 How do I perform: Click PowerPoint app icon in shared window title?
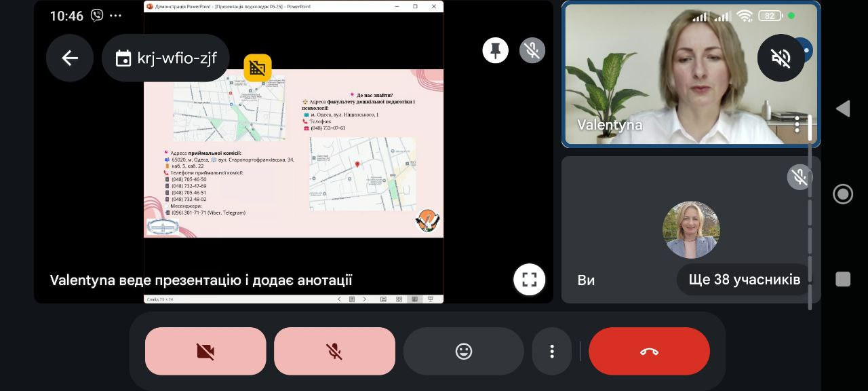point(150,6)
